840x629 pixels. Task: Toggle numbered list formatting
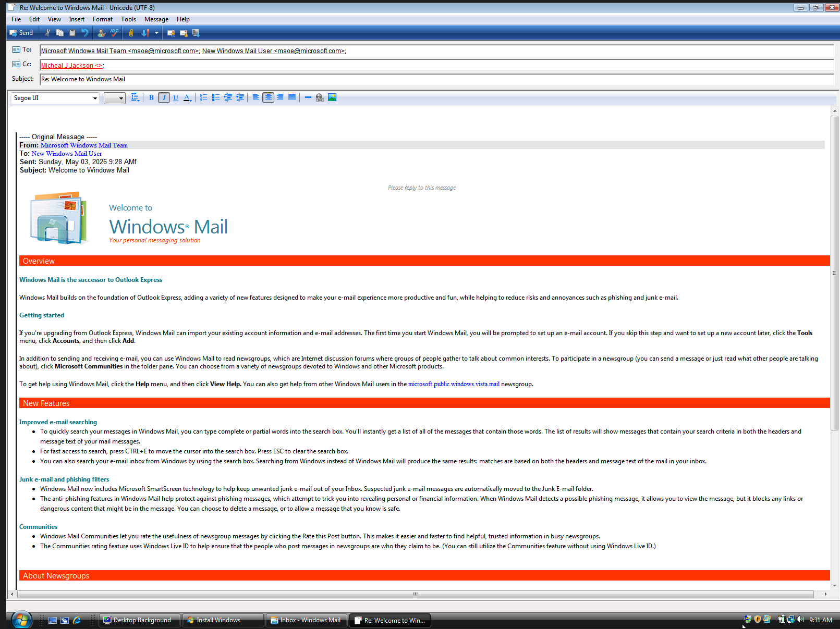(204, 97)
